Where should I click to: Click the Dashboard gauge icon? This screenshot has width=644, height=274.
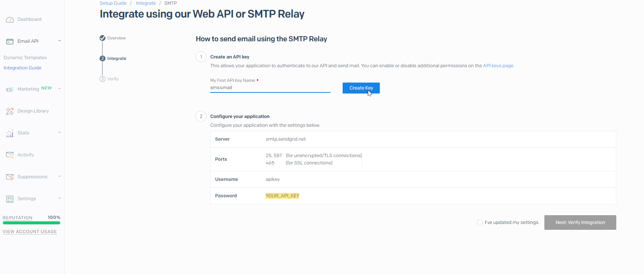(x=10, y=20)
